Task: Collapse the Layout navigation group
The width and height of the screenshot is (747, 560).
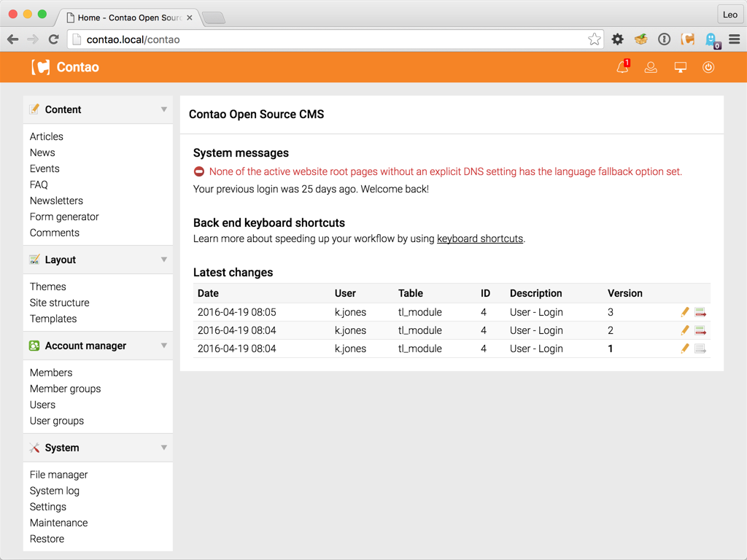Action: click(x=164, y=260)
